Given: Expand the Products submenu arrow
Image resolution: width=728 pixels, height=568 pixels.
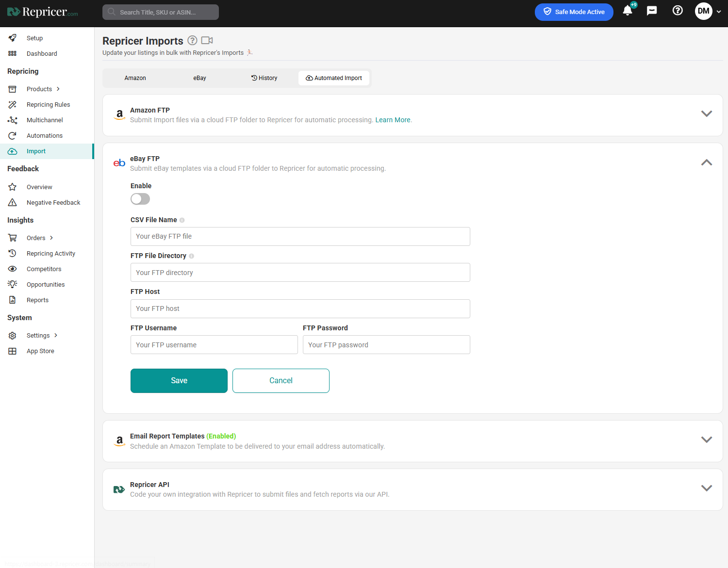Looking at the screenshot, I should coord(58,89).
